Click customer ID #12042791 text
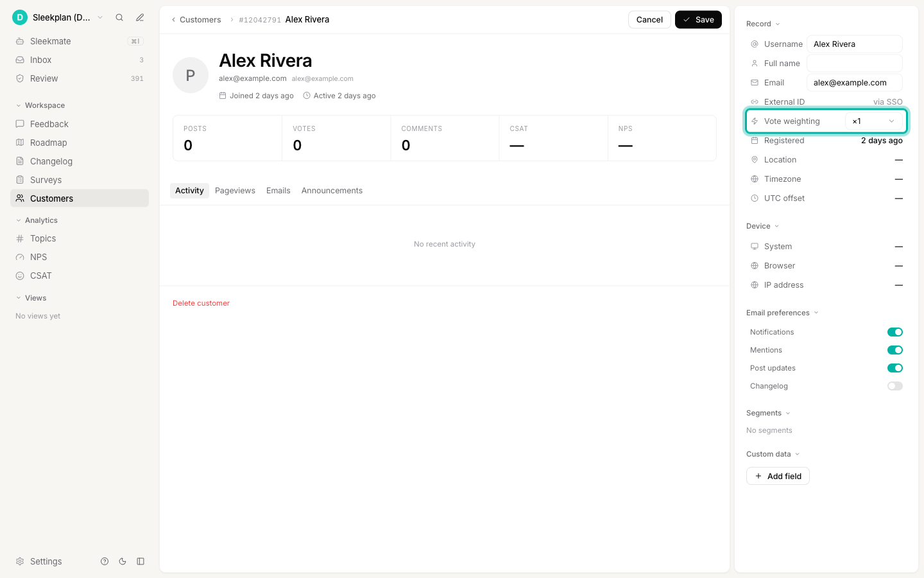Screen dimensions: 924x578 260,20
